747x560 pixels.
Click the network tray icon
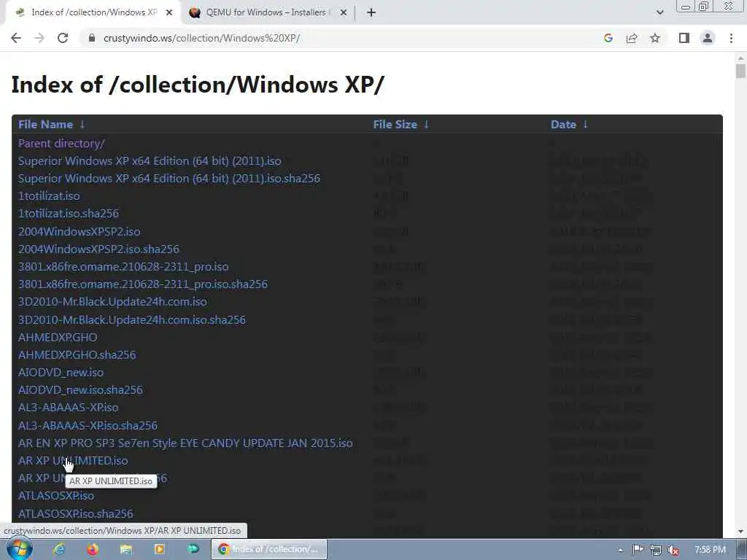656,550
